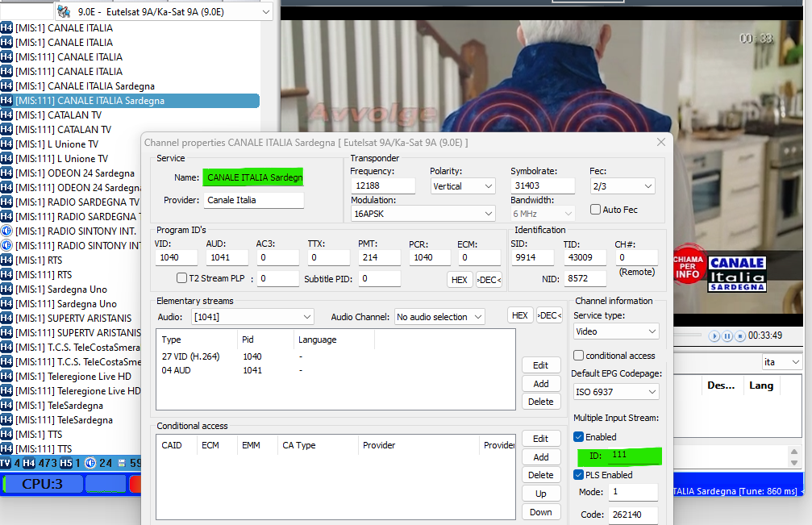This screenshot has height=525, width=812.
Task: Click H5 counter icon in status bar
Action: (66, 463)
